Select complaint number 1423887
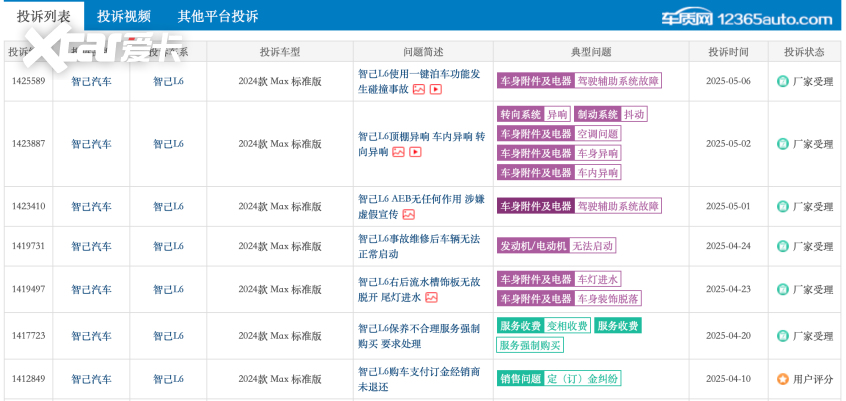This screenshot has width=846, height=401. click(x=29, y=144)
